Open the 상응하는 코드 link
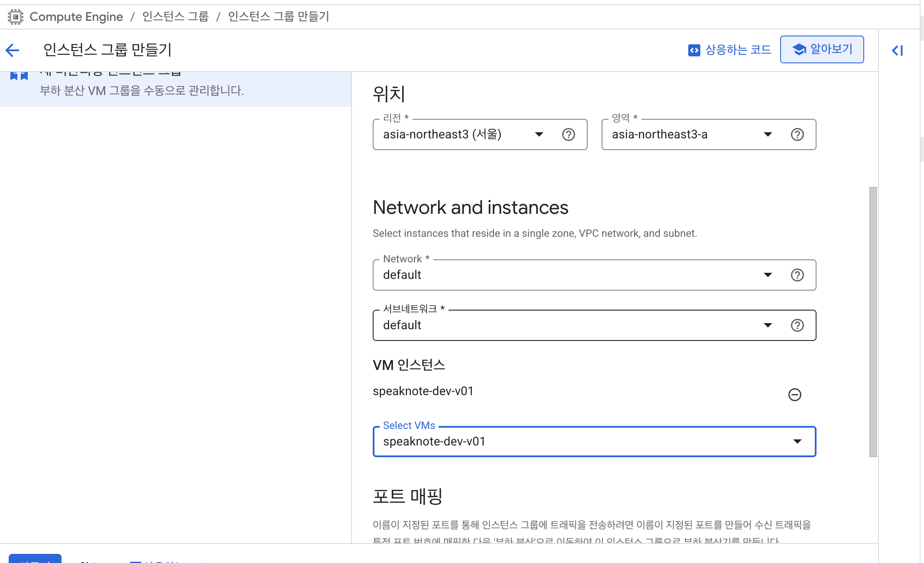This screenshot has height=563, width=924. (738, 50)
